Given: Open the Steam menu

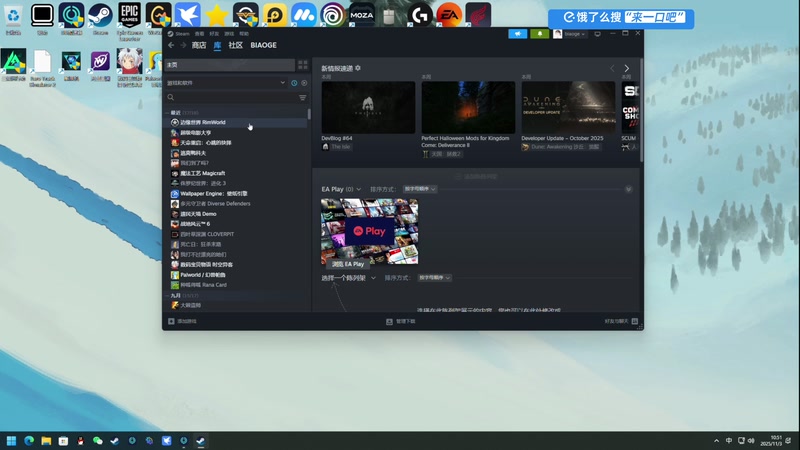Looking at the screenshot, I should click(x=179, y=34).
